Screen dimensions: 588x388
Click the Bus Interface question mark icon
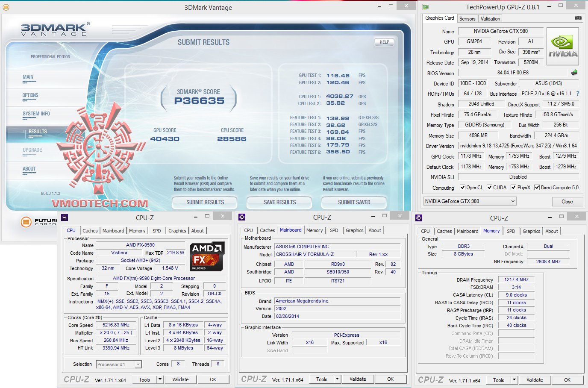point(578,94)
